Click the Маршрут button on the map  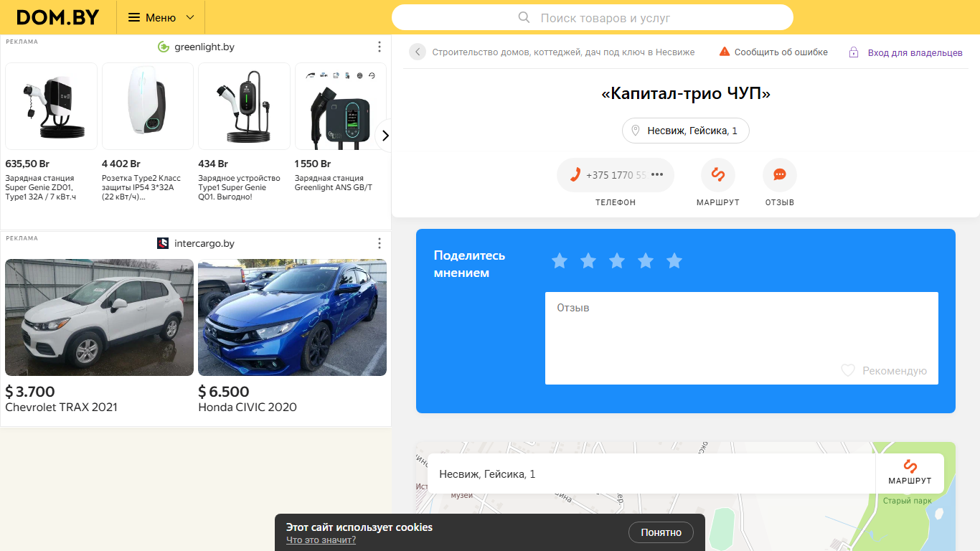(x=909, y=473)
